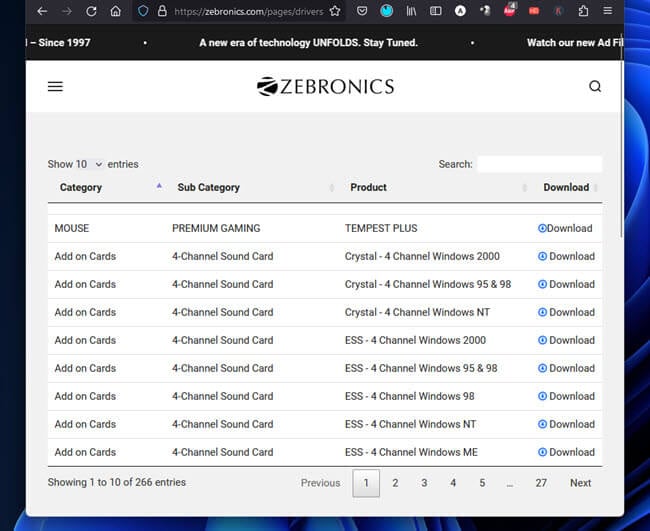Image resolution: width=650 pixels, height=531 pixels.
Task: Sort table by Download column
Action: pos(566,187)
